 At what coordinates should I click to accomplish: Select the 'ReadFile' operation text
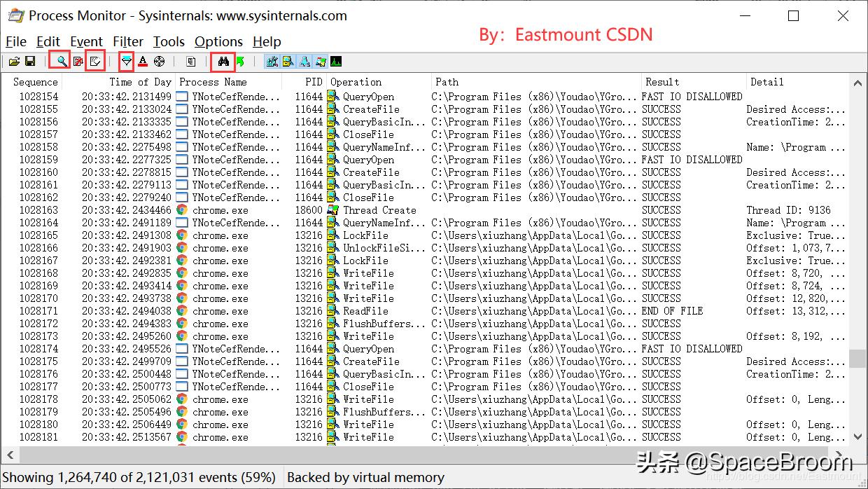(365, 311)
